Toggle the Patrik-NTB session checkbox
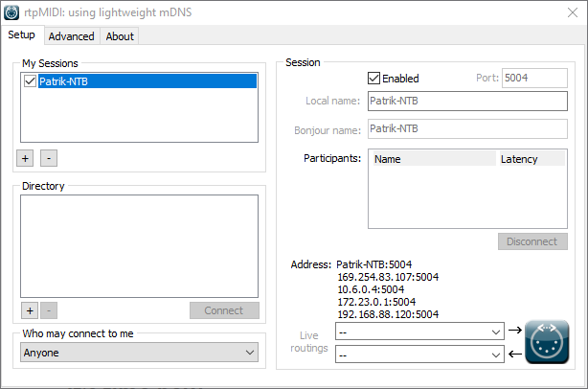The width and height of the screenshot is (588, 389). (x=30, y=81)
